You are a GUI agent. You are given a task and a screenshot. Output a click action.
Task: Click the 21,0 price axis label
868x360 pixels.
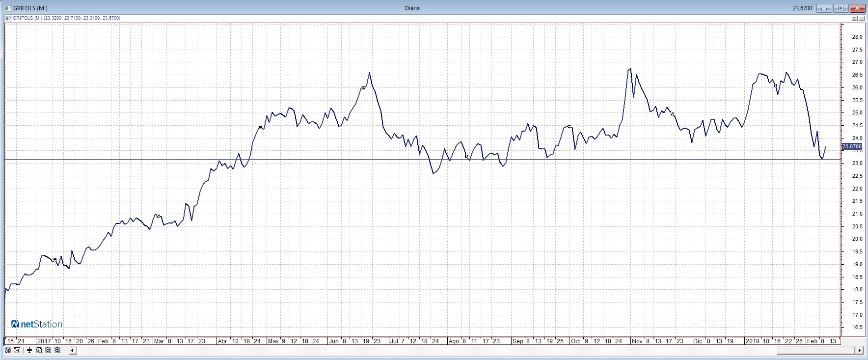857,214
